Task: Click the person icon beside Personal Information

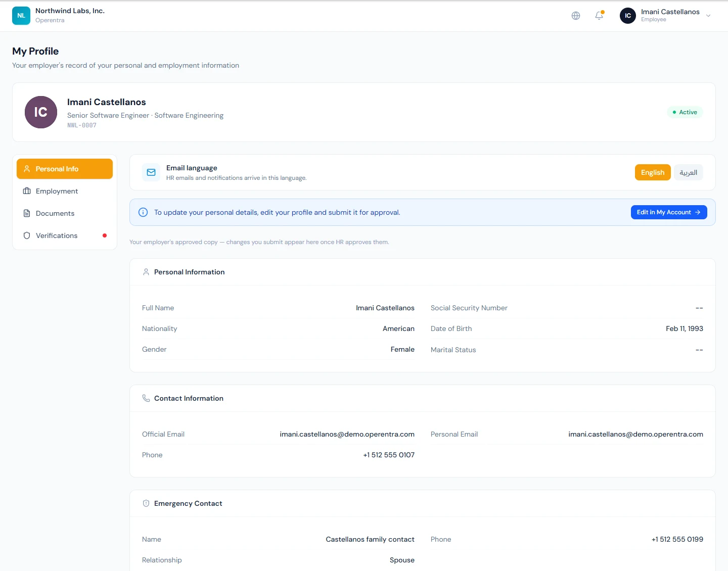Action: [146, 272]
